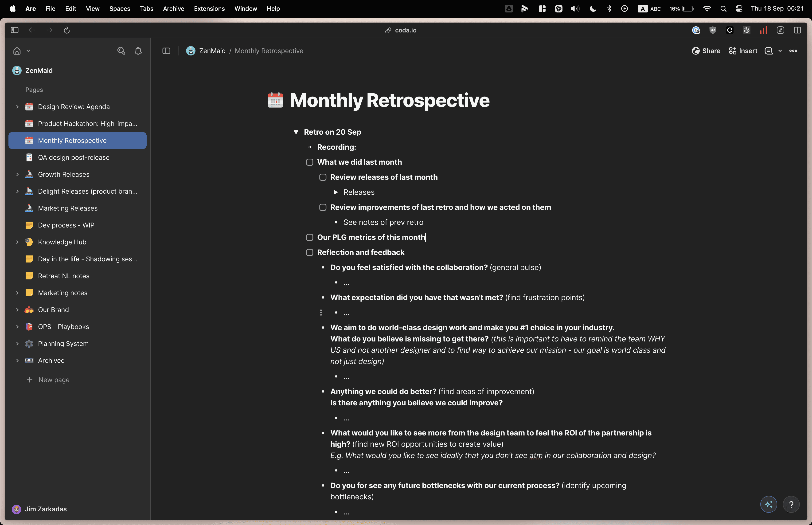Expand the Knowledge Hub page tree
Screen dimensions: 812x525
tap(17, 242)
